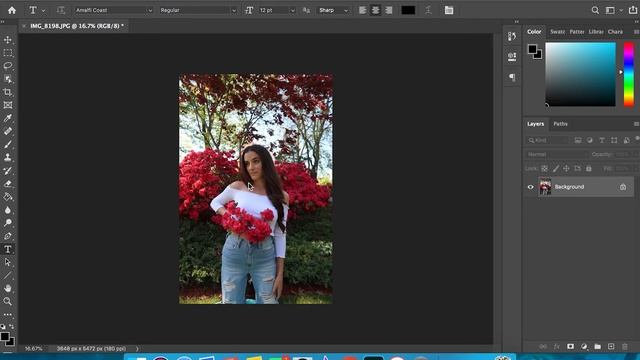Select the Brush tool
This screenshot has width=640, height=360.
pyautogui.click(x=8, y=144)
